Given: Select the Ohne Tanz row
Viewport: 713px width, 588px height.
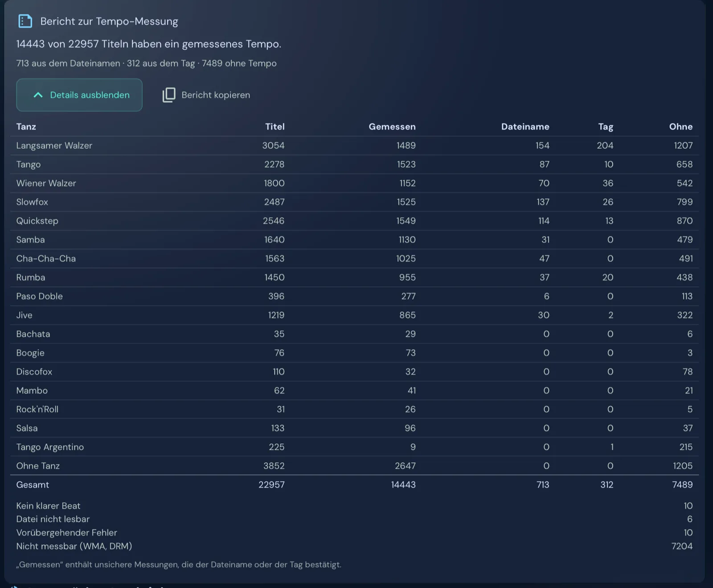Looking at the screenshot, I should 354,466.
